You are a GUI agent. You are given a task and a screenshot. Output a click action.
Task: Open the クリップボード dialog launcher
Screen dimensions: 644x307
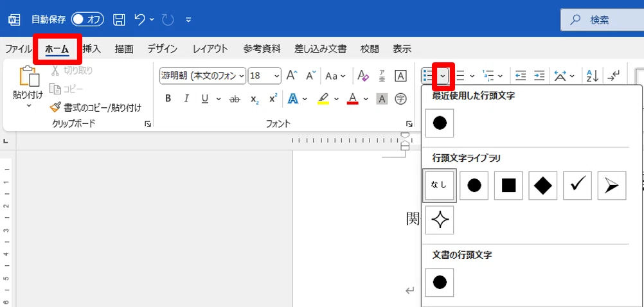pyautogui.click(x=148, y=124)
